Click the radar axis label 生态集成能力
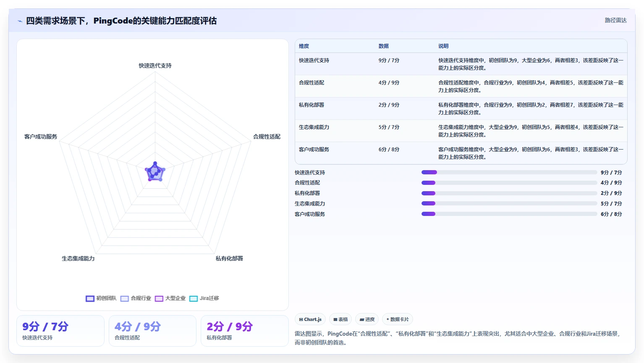 coord(78,258)
